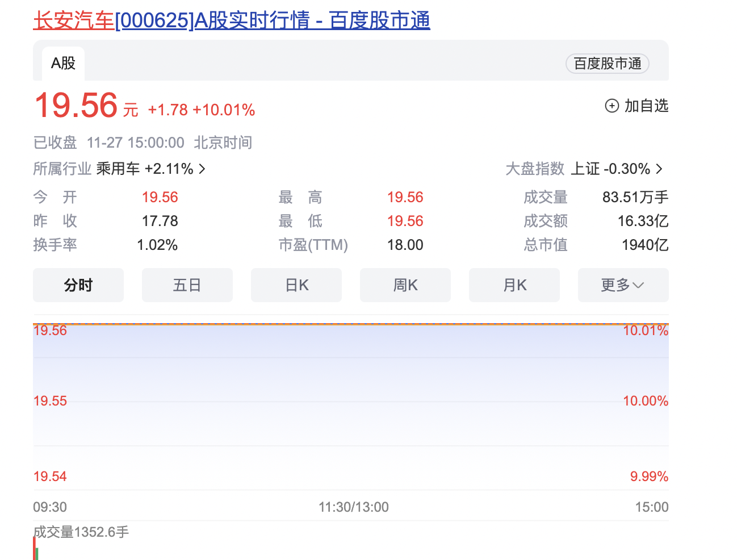Select the A股 tab
The image size is (737, 560).
[x=63, y=63]
